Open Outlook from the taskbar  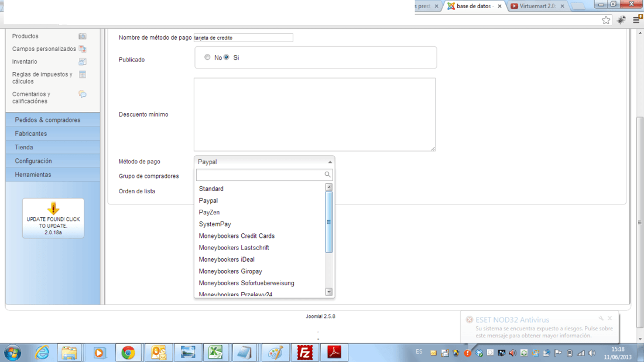tap(158, 353)
